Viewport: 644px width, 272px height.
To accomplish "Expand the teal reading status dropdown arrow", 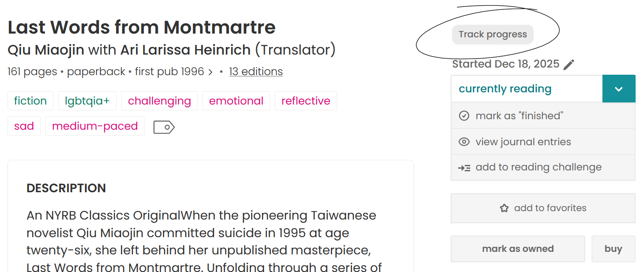I will pos(618,89).
